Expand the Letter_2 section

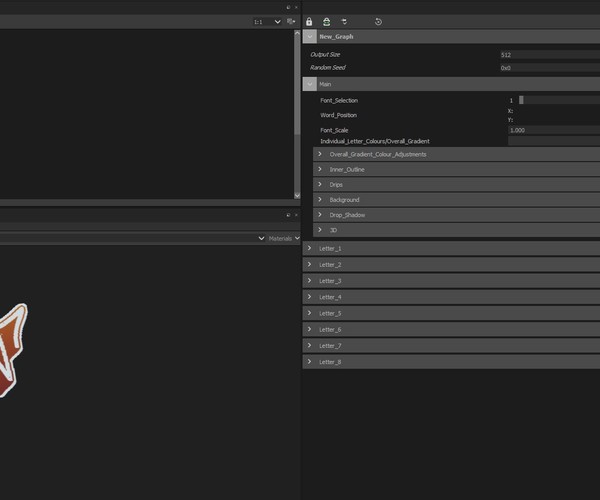pos(310,264)
